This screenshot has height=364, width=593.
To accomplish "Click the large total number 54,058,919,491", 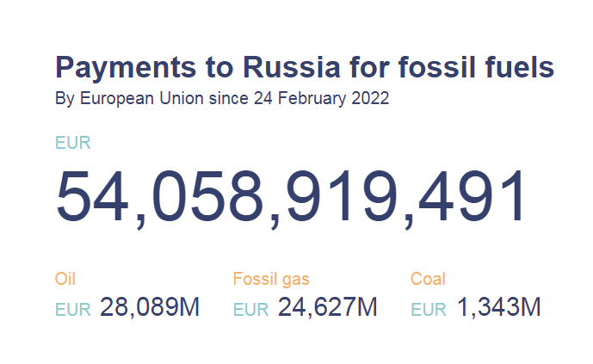I will [x=290, y=197].
